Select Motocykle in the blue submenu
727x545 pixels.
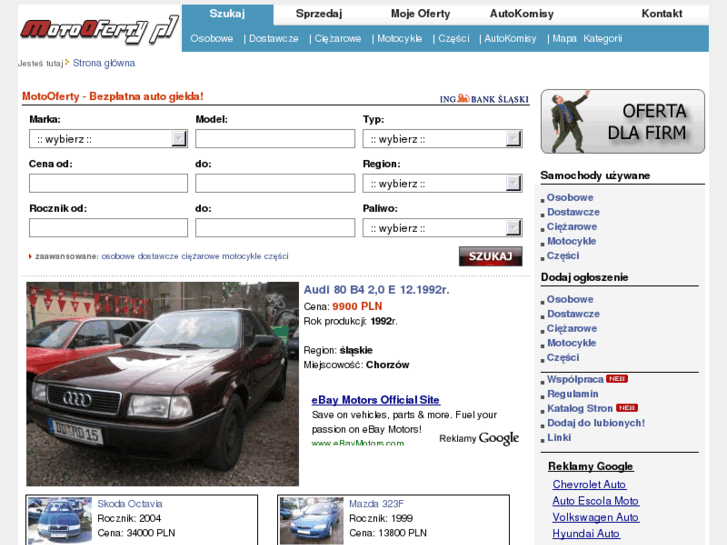pos(399,38)
